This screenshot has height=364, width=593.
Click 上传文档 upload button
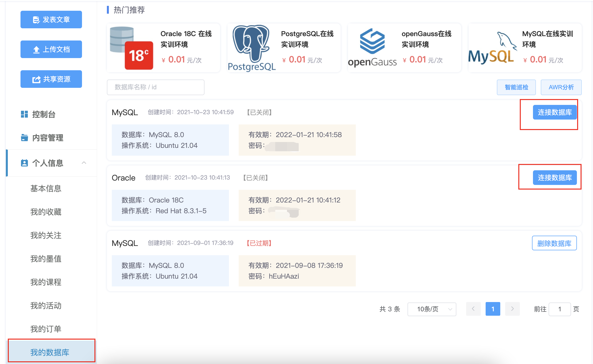click(x=51, y=49)
